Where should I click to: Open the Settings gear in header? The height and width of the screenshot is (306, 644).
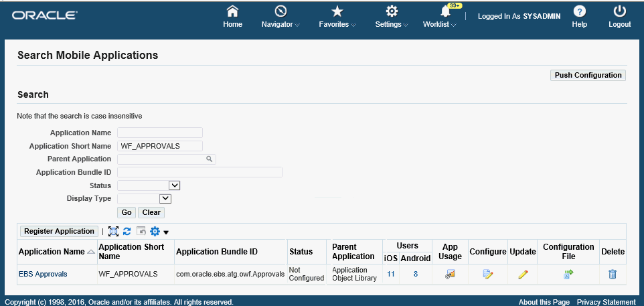[x=392, y=11]
